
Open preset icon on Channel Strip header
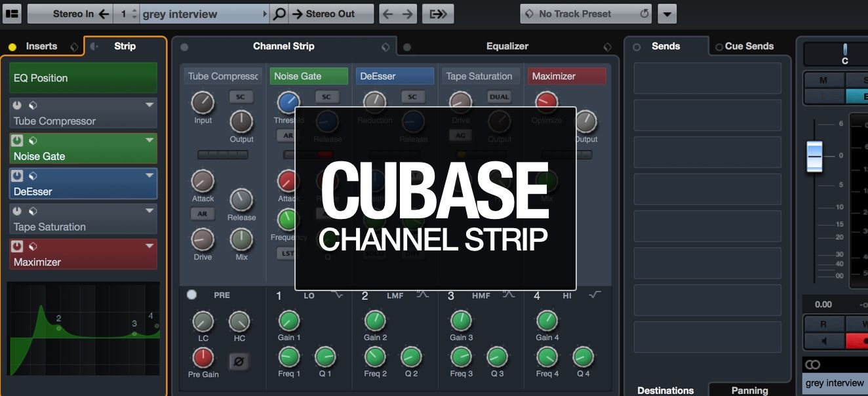coord(386,47)
